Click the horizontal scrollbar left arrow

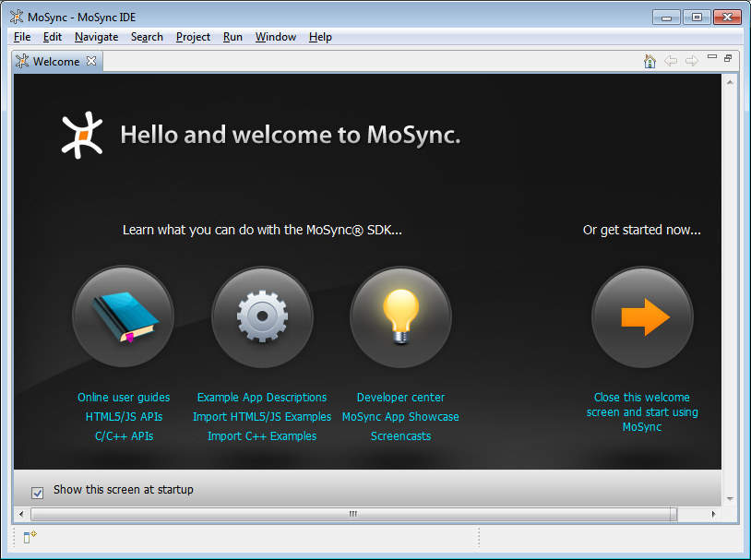[21, 514]
